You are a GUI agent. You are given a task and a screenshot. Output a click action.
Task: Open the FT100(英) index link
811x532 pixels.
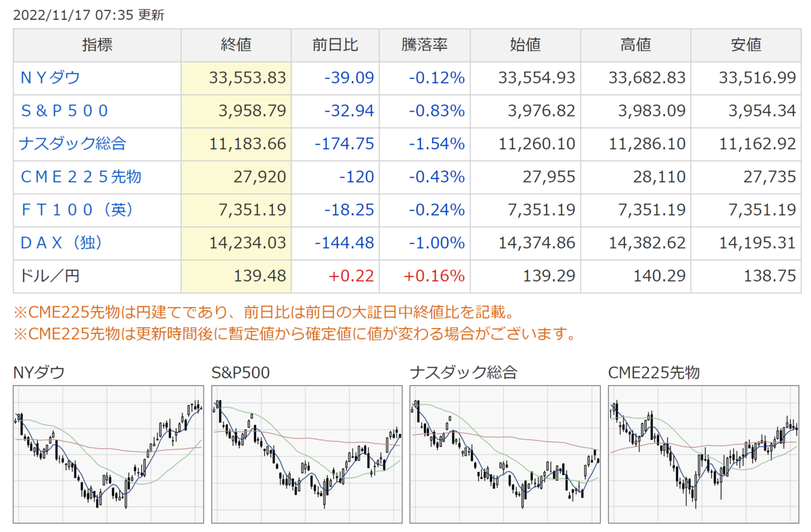pos(76,210)
